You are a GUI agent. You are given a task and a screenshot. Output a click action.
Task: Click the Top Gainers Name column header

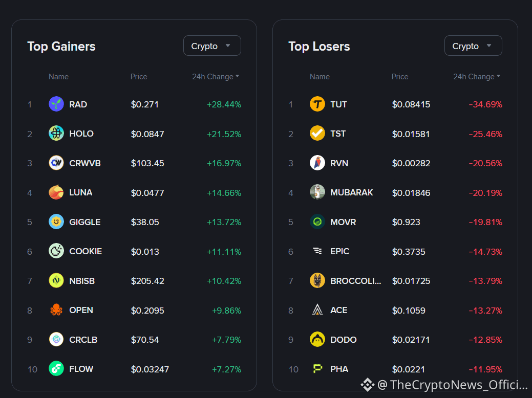pyautogui.click(x=58, y=77)
